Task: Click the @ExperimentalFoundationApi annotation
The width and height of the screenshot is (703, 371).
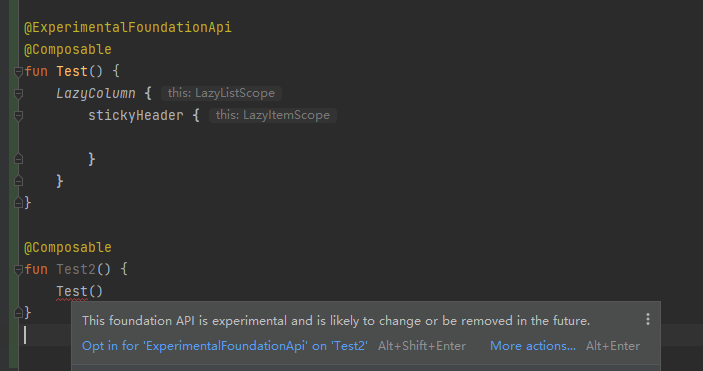Action: click(128, 27)
